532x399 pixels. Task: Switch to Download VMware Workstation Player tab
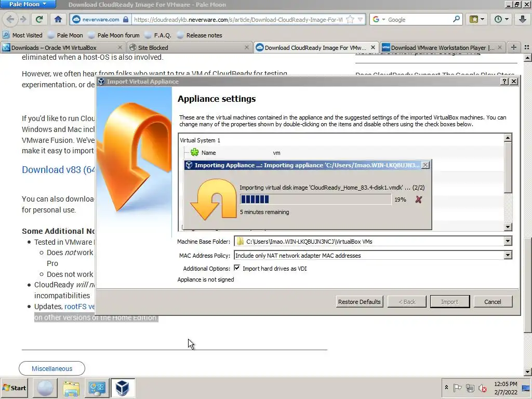click(x=442, y=47)
